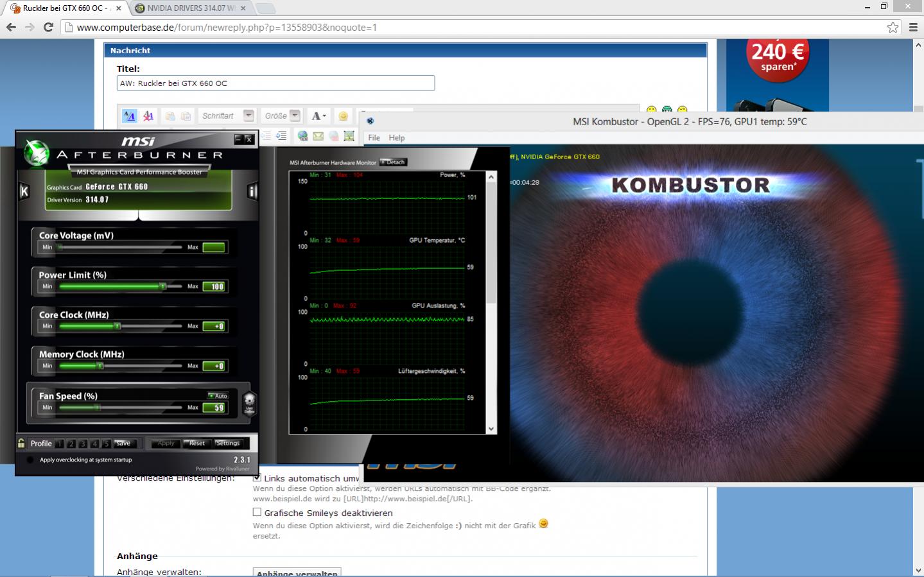Screen dimensions: 924x577
Task: Open the Help menu in Kombustor
Action: [x=397, y=137]
